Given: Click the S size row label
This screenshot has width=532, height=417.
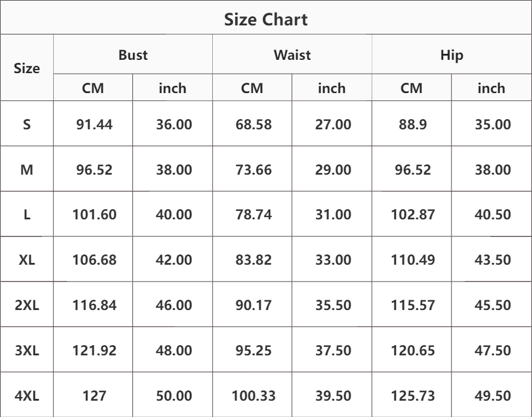Looking at the screenshot, I should tap(27, 125).
